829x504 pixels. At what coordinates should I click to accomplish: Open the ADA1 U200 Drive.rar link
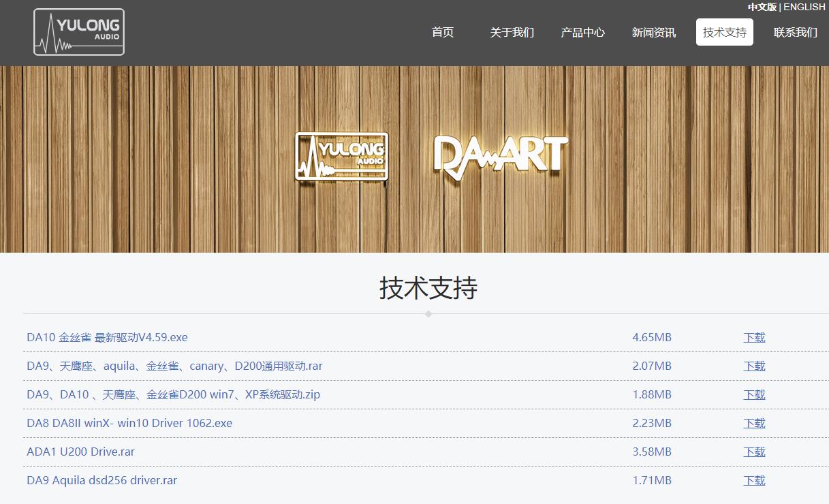[80, 452]
